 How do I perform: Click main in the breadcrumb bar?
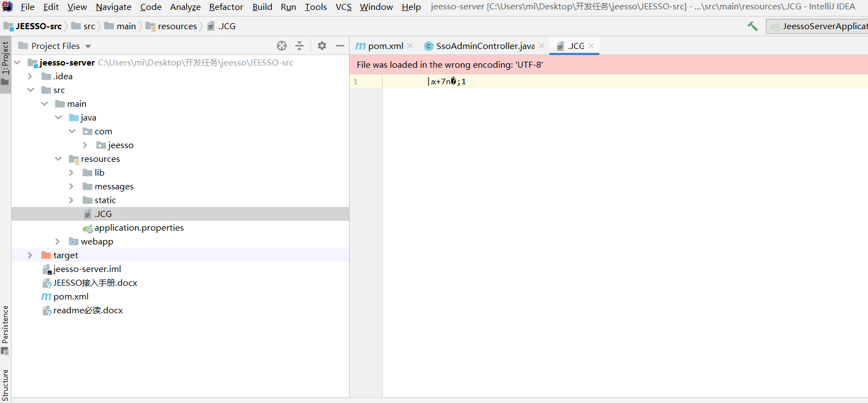coord(126,26)
